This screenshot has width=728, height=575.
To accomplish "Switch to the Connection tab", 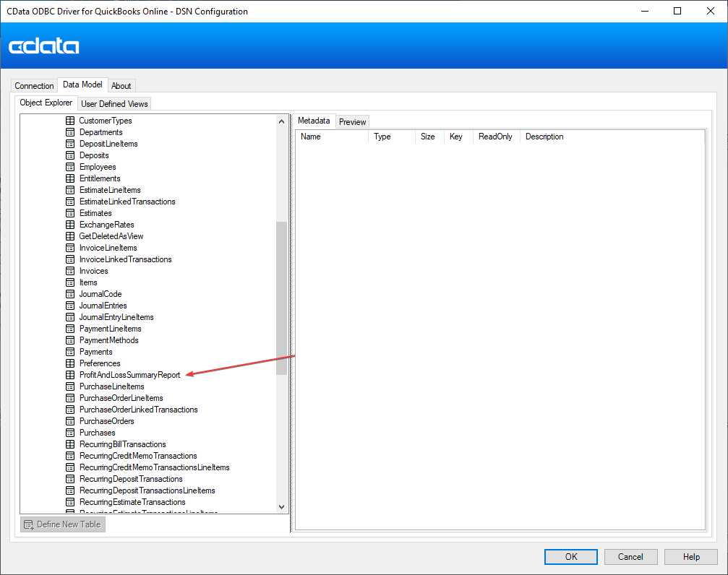I will click(x=34, y=86).
